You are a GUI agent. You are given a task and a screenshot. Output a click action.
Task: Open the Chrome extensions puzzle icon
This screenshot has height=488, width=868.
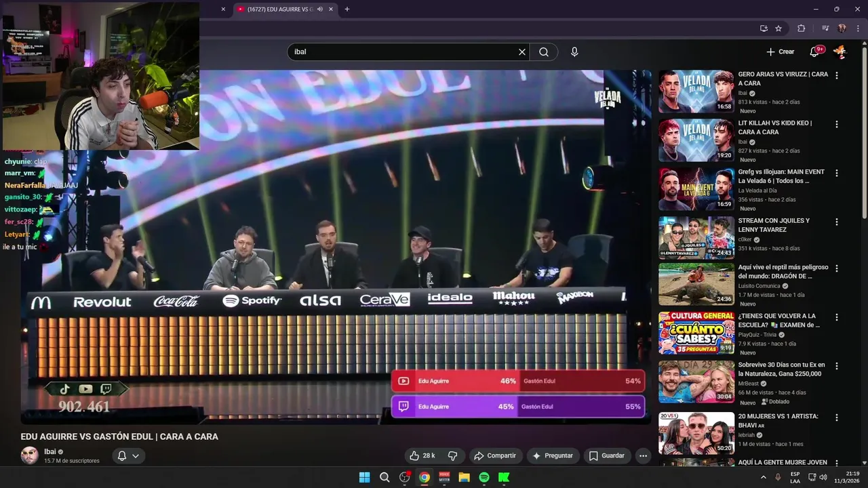click(x=801, y=28)
